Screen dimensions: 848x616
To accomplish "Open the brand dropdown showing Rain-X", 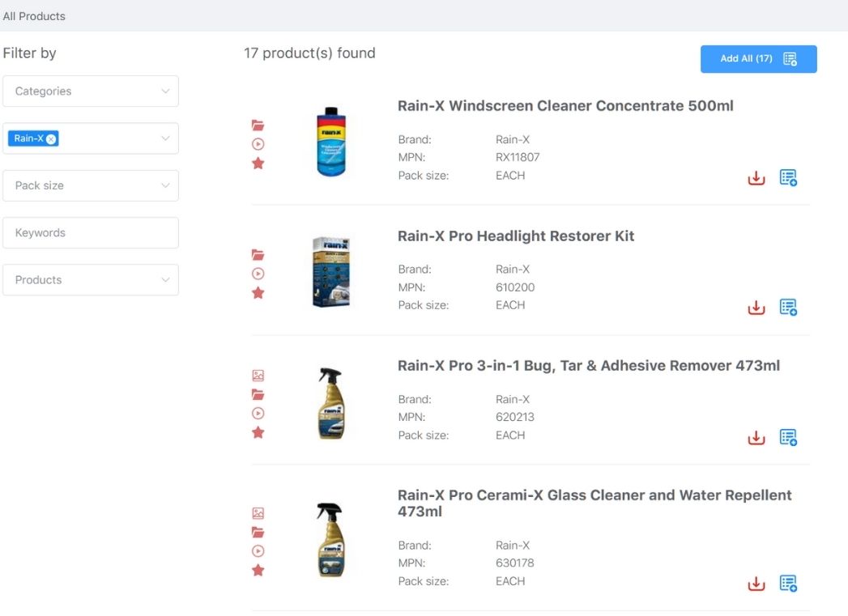I will (91, 138).
